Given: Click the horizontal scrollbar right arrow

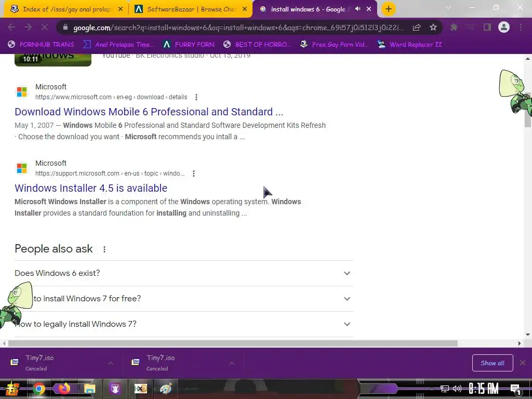Looking at the screenshot, I should pyautogui.click(x=519, y=343).
